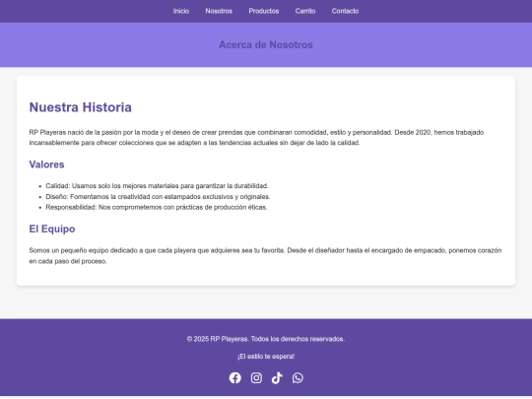Open Productos in navigation bar

[x=264, y=11]
